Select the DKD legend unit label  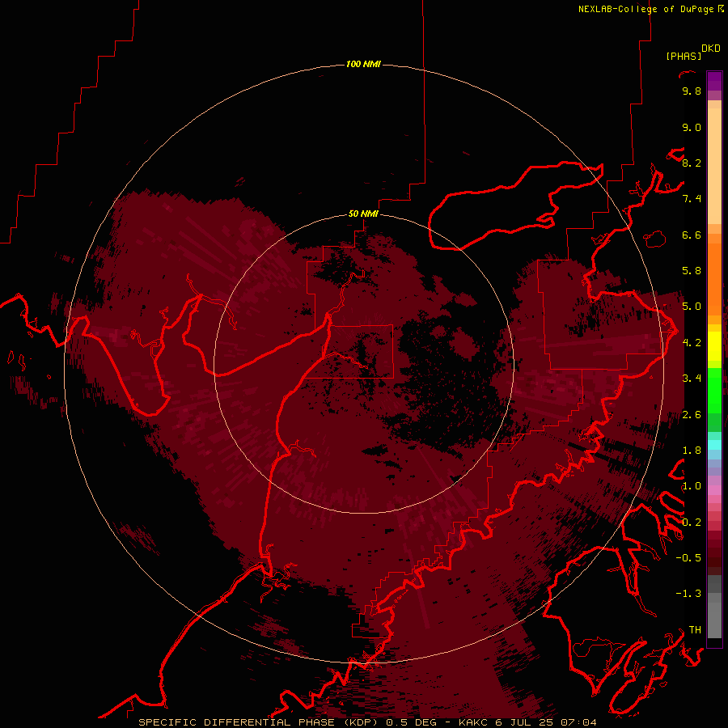(x=710, y=49)
